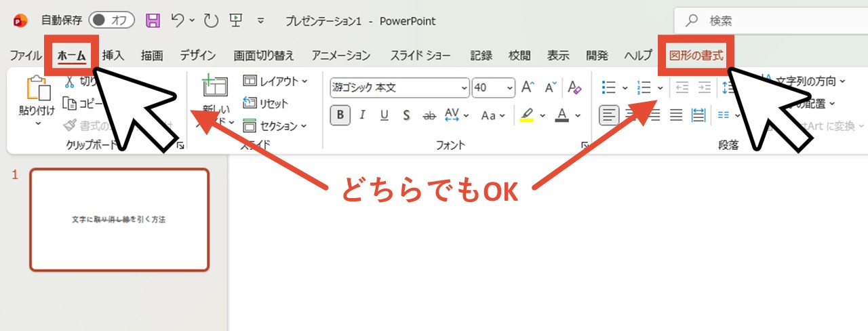Click the Copy (コピー) icon
868x331 pixels.
click(x=69, y=103)
